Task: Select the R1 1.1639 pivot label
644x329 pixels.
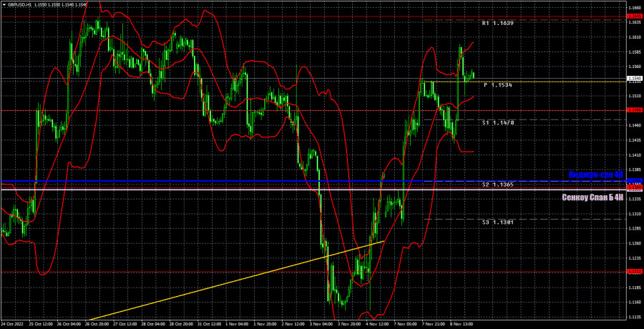Action: point(498,24)
